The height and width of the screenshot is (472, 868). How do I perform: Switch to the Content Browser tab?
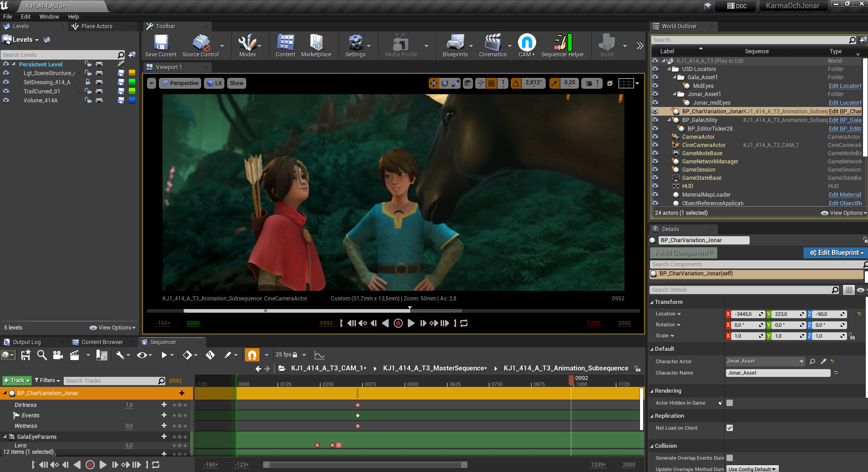point(102,342)
